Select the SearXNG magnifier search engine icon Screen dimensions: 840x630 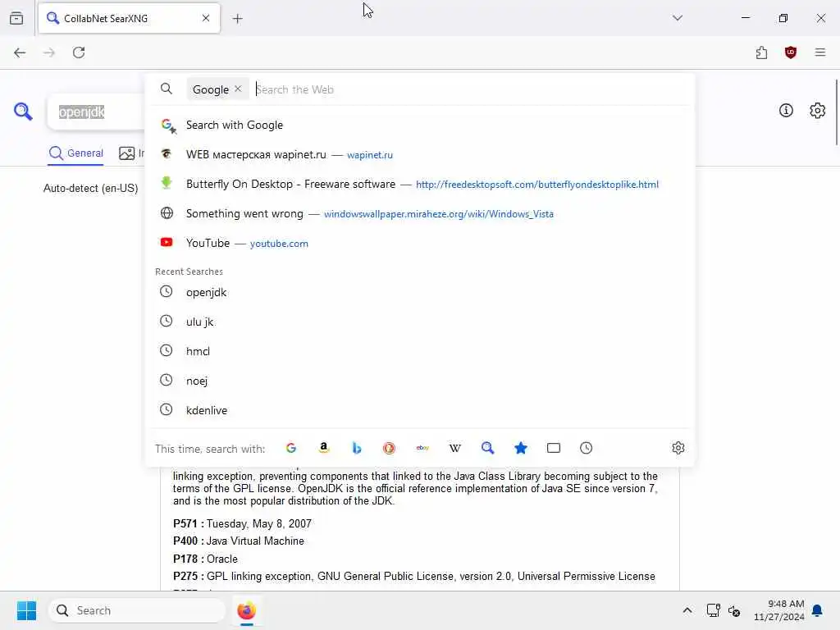click(487, 448)
